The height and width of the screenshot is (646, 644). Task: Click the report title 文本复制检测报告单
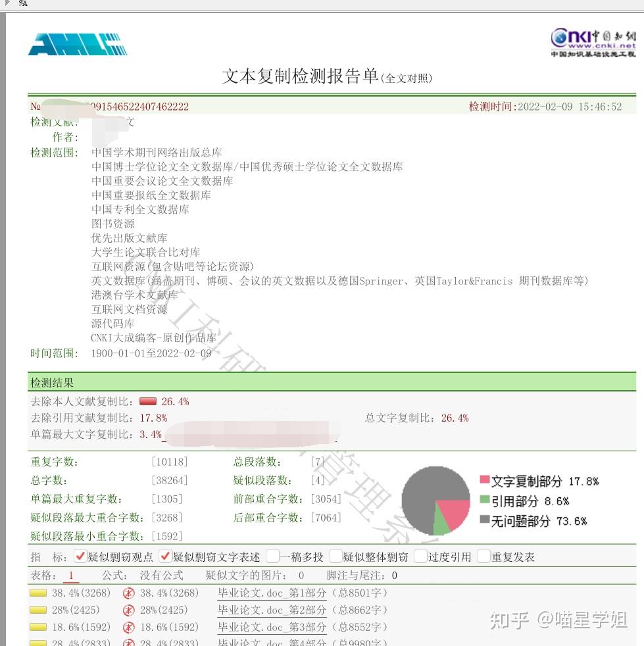[301, 76]
